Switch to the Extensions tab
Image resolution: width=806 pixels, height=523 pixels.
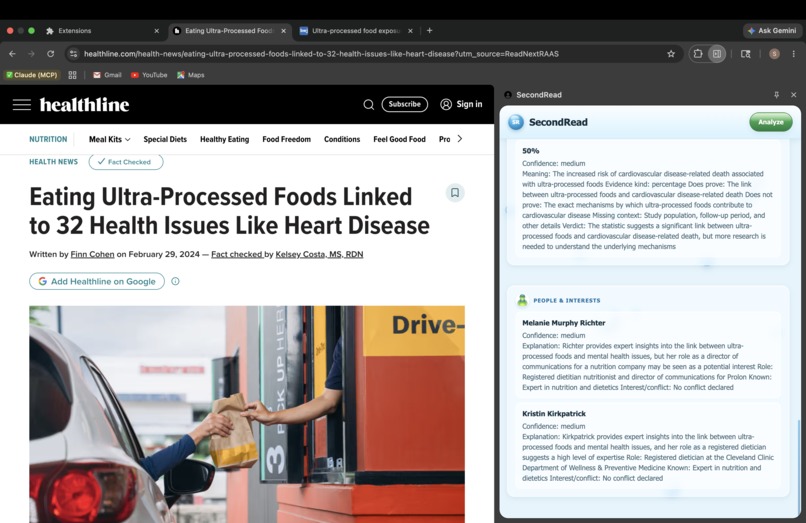(x=103, y=31)
